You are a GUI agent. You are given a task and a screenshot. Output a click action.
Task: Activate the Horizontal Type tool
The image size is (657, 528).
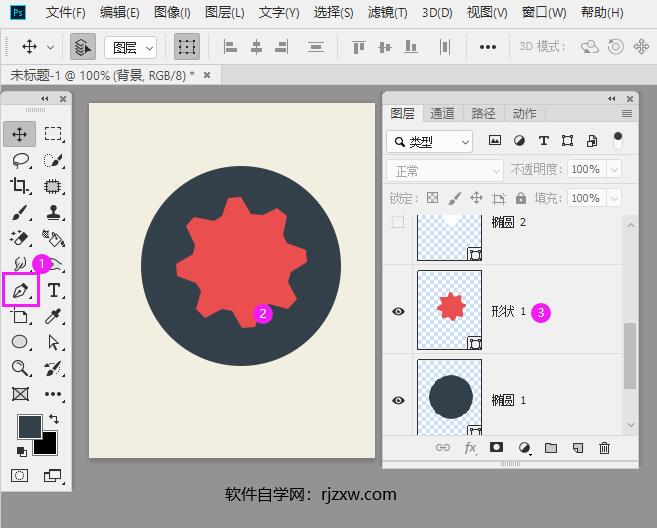pyautogui.click(x=54, y=290)
